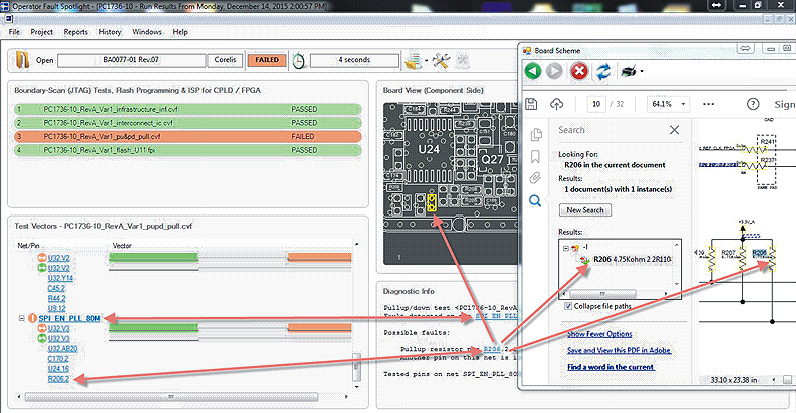Open PDF help question mark icon
796x413 pixels.
coord(753,104)
